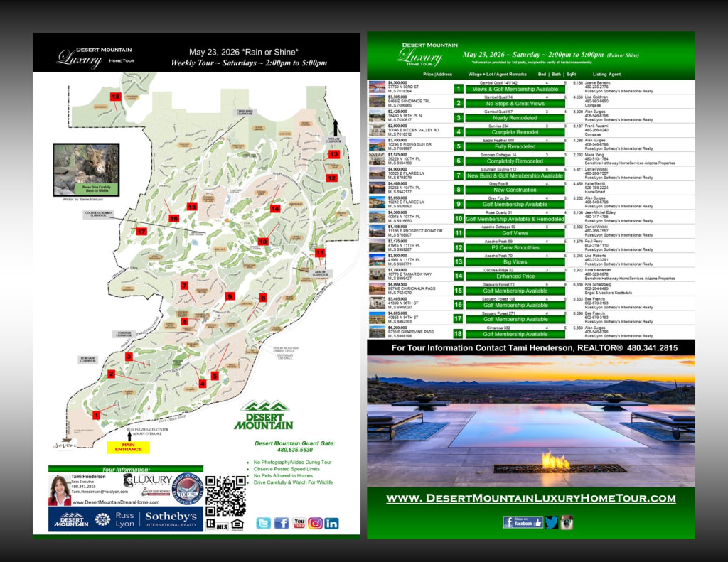Click the Listing Agent column header
Screen dimensions: 728x562
coord(606,75)
